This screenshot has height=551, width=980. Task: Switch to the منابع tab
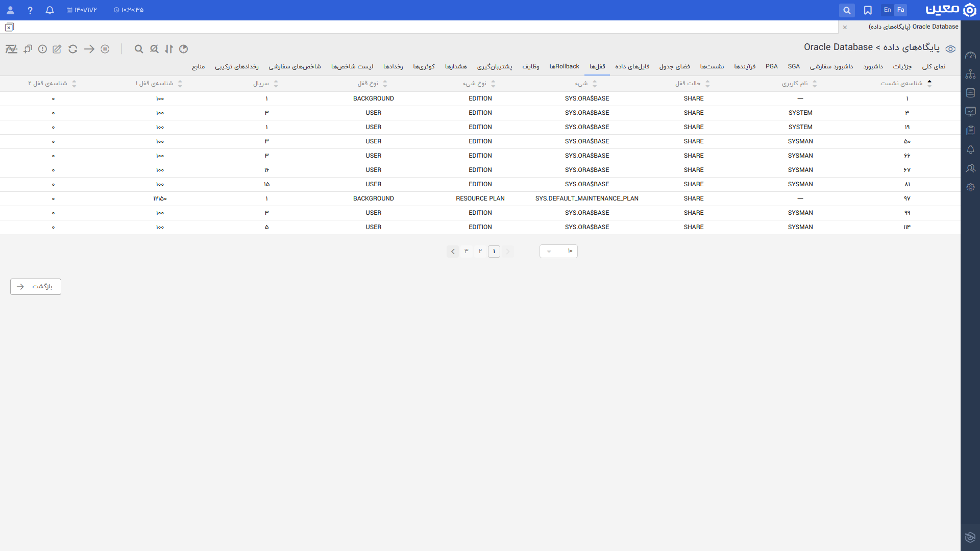point(199,67)
